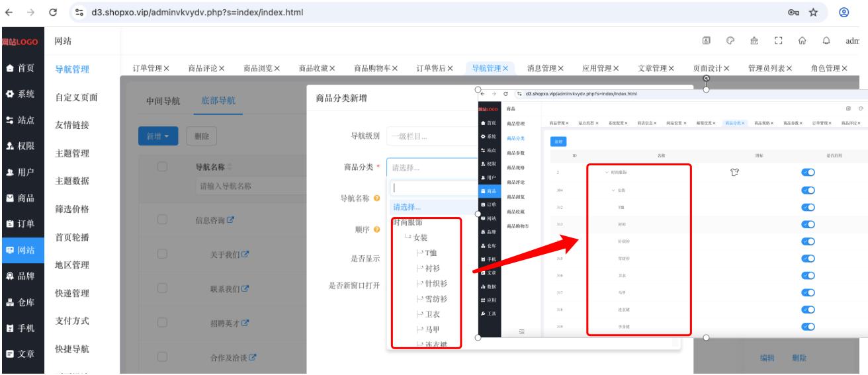Click the help icon beside 顺序
Image resolution: width=868 pixels, height=375 pixels.
coord(376,229)
